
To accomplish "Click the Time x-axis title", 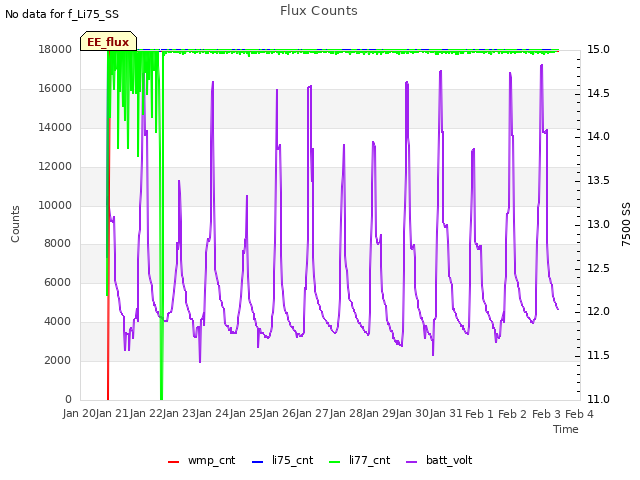I will [566, 429].
